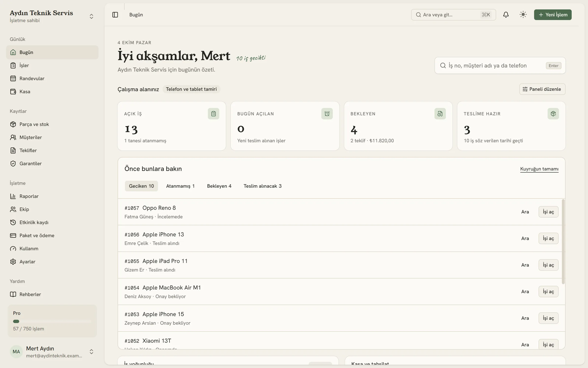Click the Telefon ve tablet tamiri tag
This screenshot has height=368, width=588.
[191, 89]
